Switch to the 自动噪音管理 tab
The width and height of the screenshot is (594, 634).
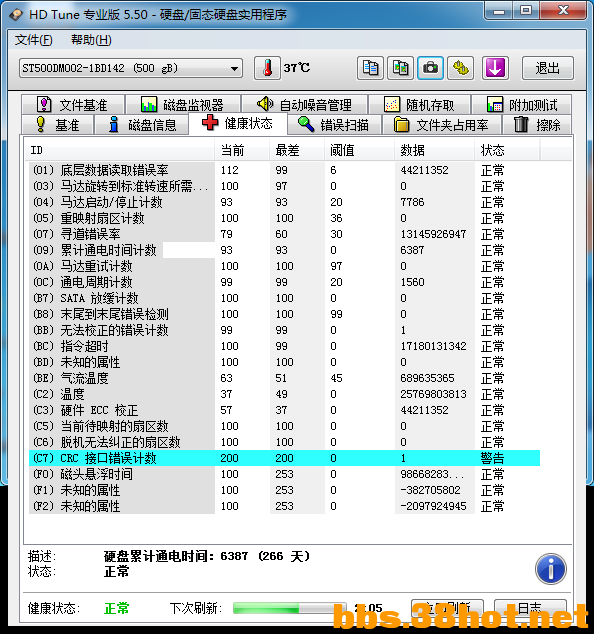point(304,105)
